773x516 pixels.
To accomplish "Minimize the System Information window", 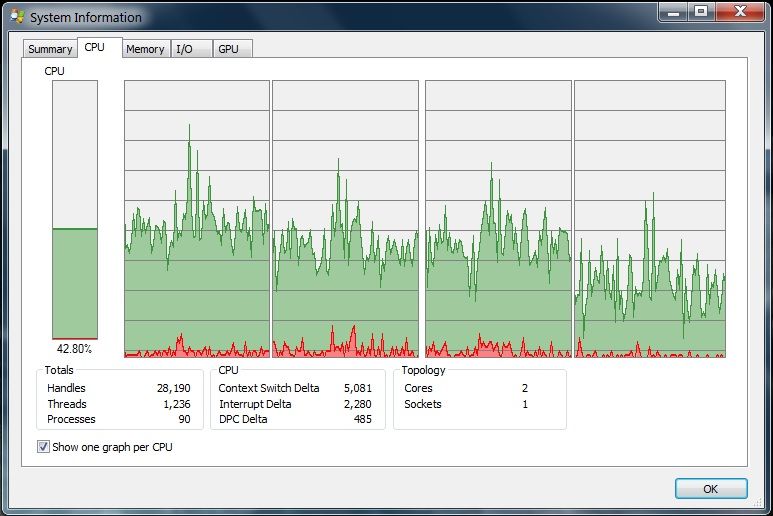I will click(673, 12).
